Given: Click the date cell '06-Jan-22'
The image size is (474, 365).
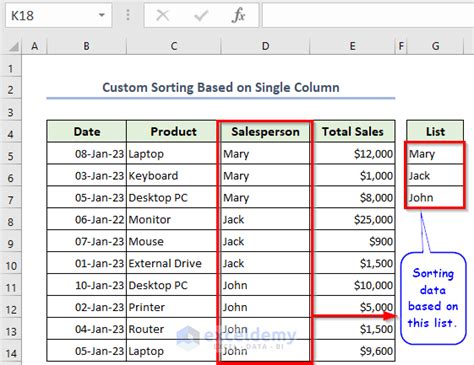Looking at the screenshot, I should pyautogui.click(x=87, y=219).
